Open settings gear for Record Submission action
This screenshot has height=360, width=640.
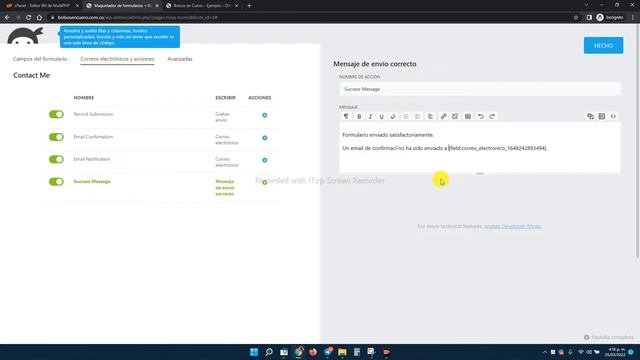(x=264, y=115)
